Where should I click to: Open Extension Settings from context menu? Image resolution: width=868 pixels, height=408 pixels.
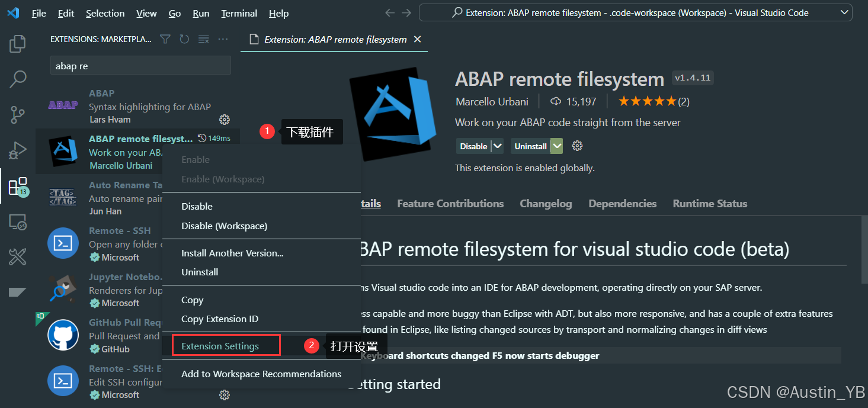click(x=261, y=346)
